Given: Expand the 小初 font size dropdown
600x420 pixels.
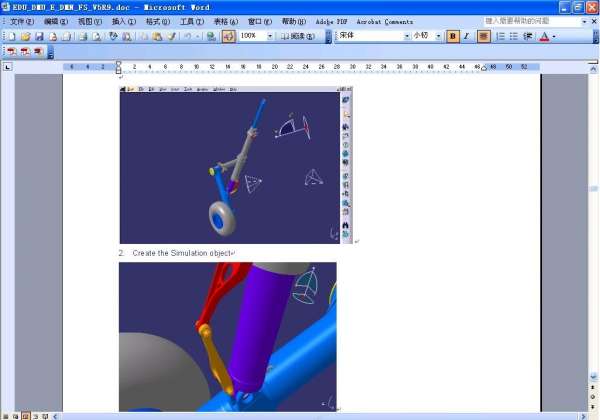Looking at the screenshot, I should tap(439, 36).
